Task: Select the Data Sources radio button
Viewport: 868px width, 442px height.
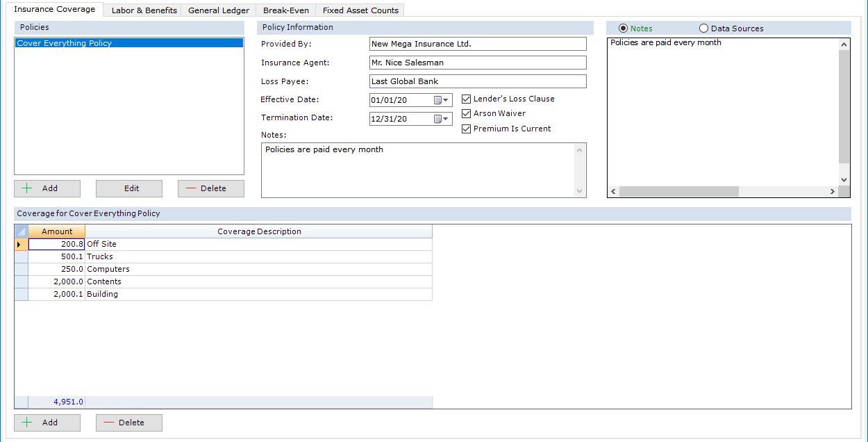Action: (704, 28)
